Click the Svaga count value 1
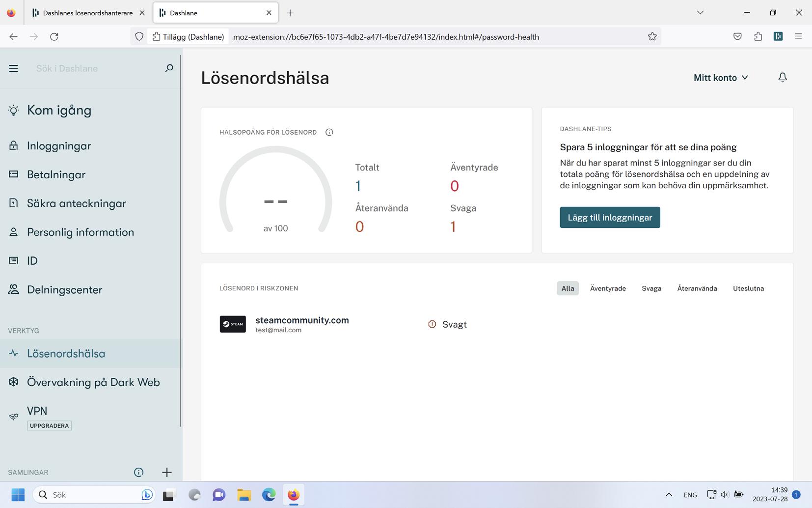812x508 pixels. [x=453, y=226]
